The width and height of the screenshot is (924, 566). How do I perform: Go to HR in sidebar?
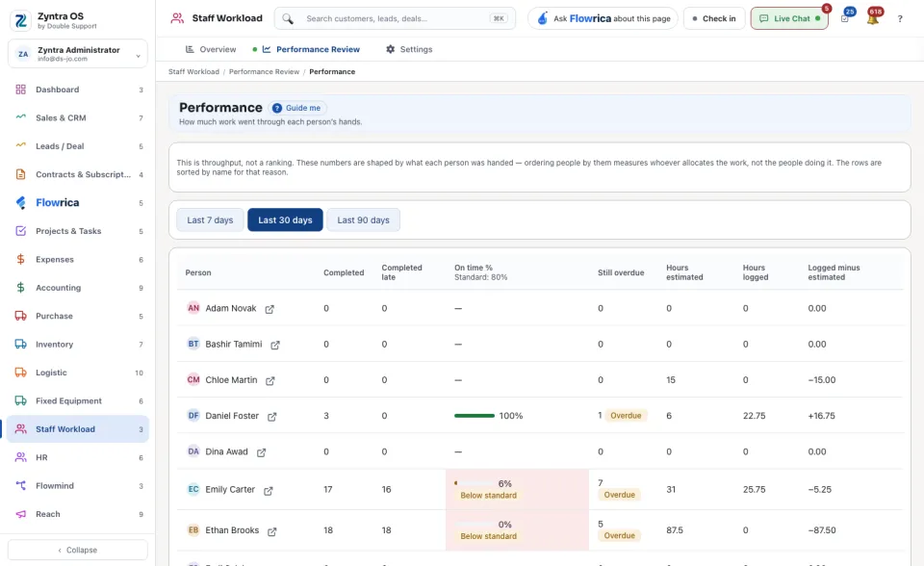click(x=78, y=457)
